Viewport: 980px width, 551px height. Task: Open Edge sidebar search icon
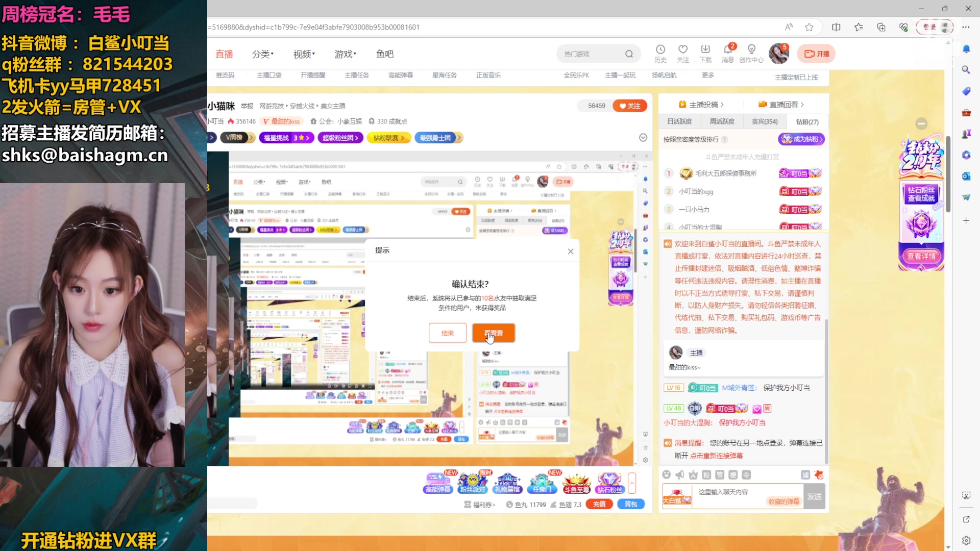tap(966, 70)
